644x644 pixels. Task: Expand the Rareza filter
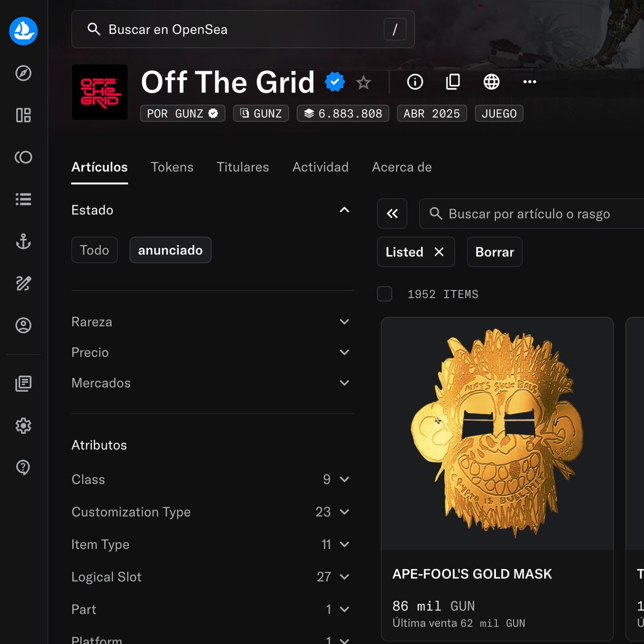coord(213,322)
